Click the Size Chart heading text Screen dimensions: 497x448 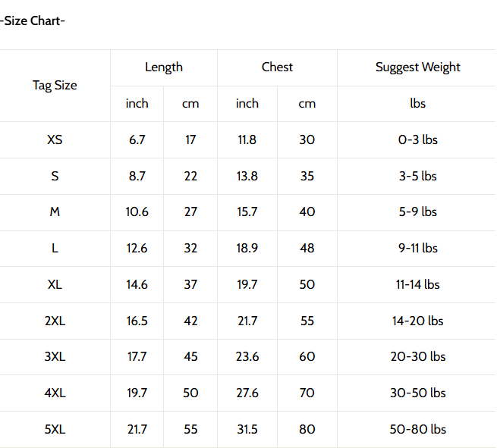pyautogui.click(x=33, y=20)
